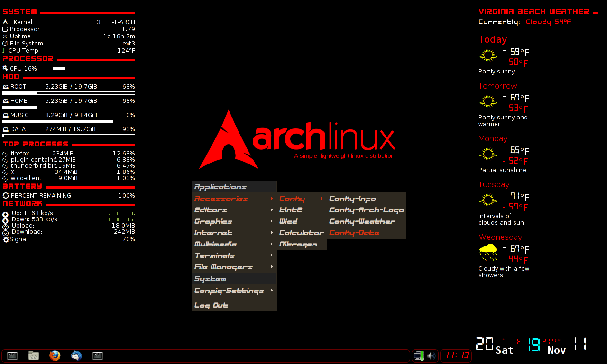Click the wicd-client process row
This screenshot has width=607, height=364.
(x=69, y=178)
